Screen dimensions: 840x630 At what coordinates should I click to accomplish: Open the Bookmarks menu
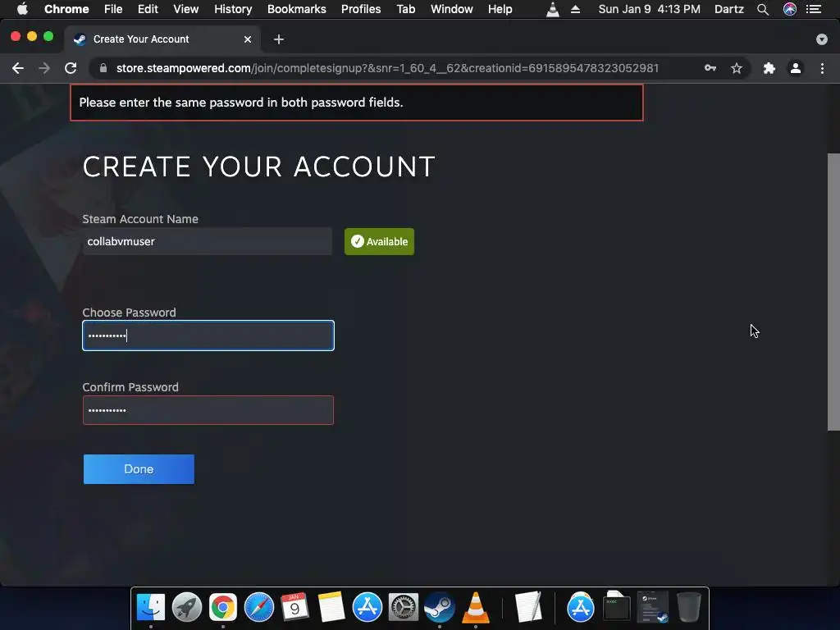[297, 9]
